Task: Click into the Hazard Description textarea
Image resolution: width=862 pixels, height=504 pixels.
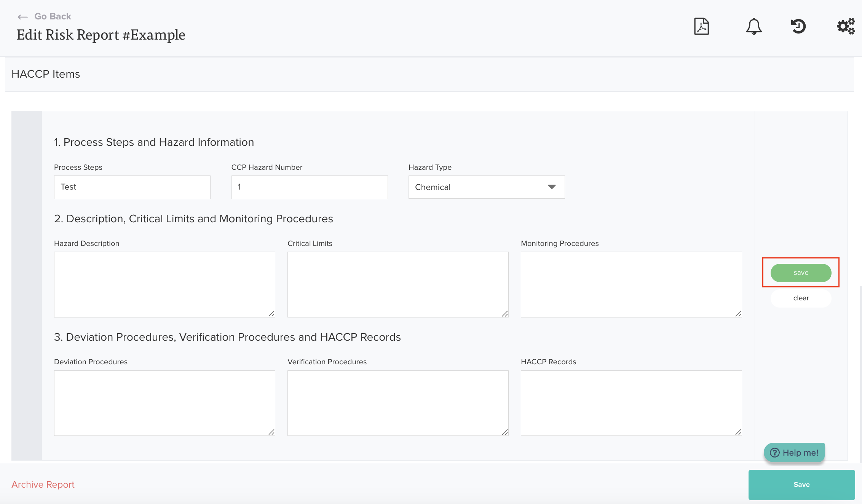Action: 164,284
